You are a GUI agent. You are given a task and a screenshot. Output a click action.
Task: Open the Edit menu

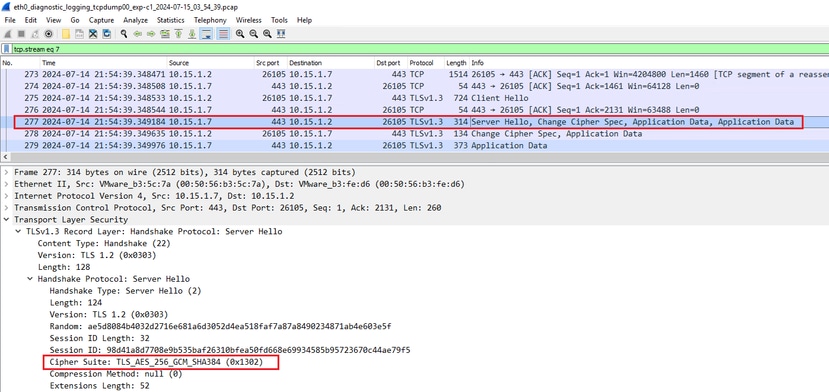(31, 20)
